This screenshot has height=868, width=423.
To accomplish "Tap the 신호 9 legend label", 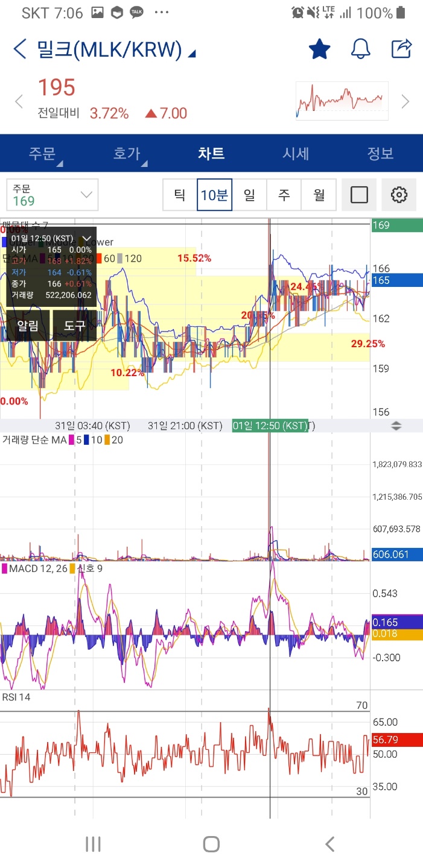I will pos(89,568).
